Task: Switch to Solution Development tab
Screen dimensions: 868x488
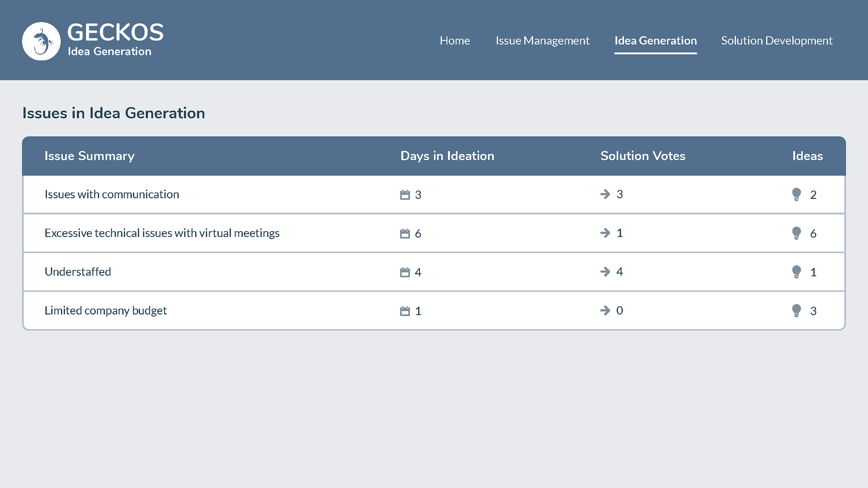Action: (x=777, y=41)
